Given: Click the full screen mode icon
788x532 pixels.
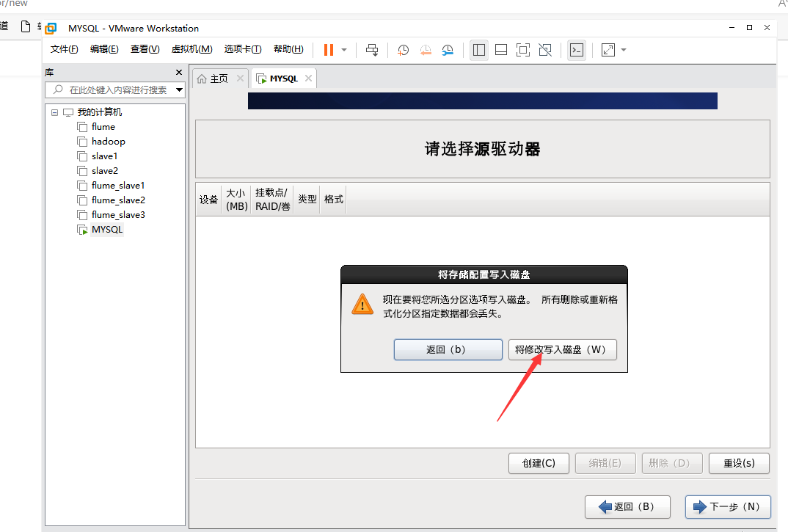Looking at the screenshot, I should pyautogui.click(x=523, y=50).
